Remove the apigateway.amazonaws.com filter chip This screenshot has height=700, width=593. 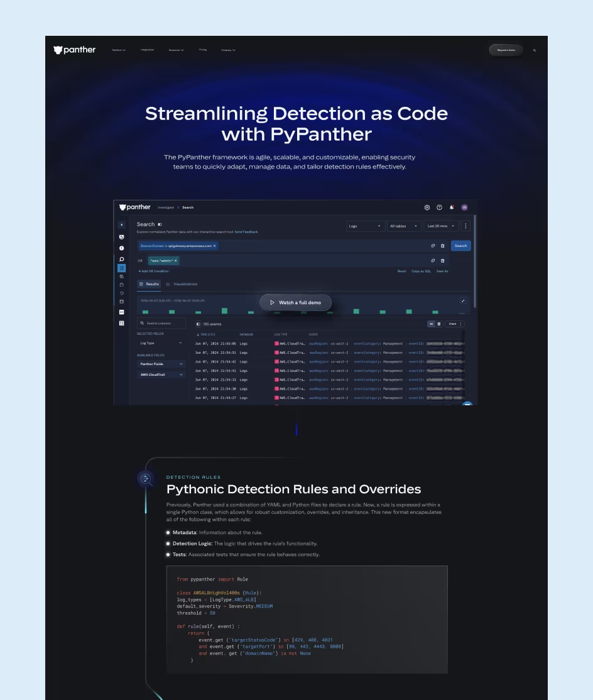215,246
